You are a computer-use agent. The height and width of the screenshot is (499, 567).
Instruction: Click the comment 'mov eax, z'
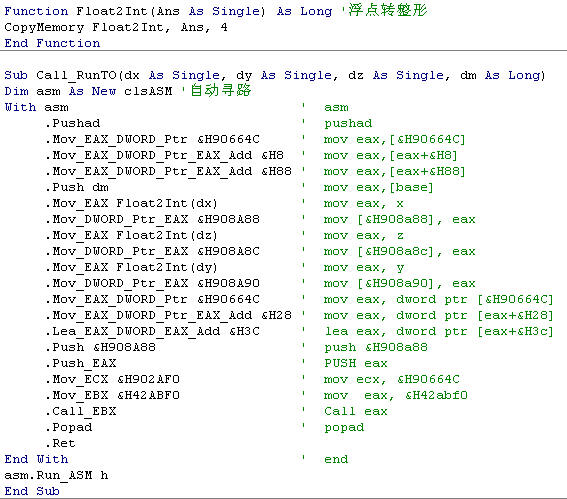click(x=363, y=235)
